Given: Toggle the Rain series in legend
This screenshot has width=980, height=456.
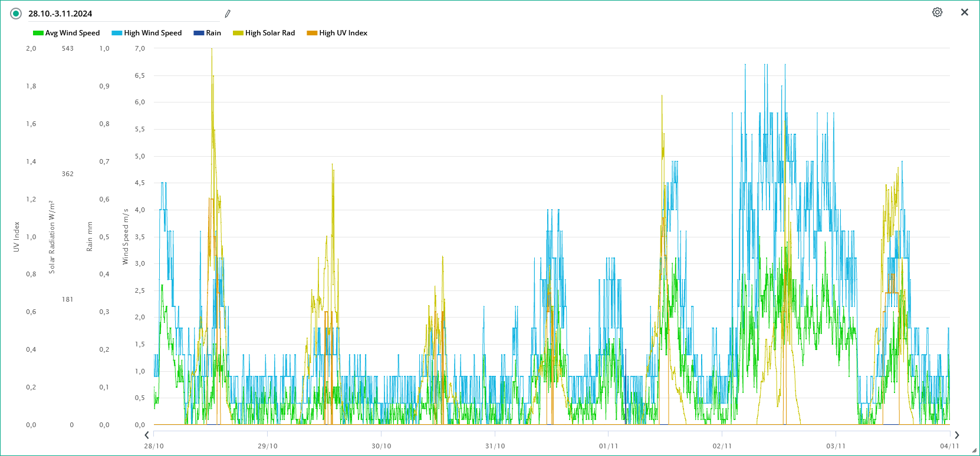Looking at the screenshot, I should click(208, 33).
